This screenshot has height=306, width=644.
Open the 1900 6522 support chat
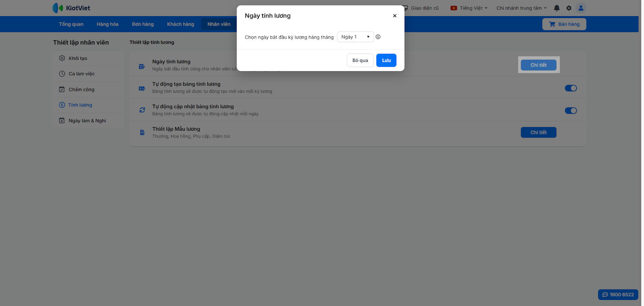618,295
